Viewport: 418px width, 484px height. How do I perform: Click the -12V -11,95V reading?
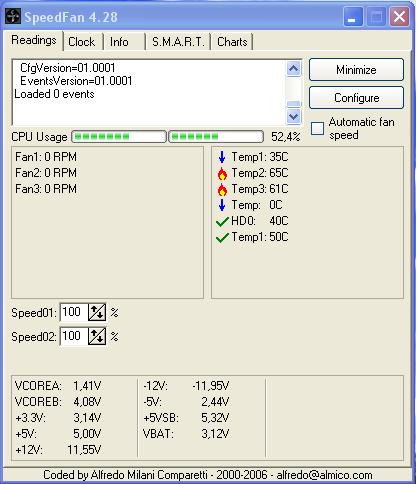[186, 386]
